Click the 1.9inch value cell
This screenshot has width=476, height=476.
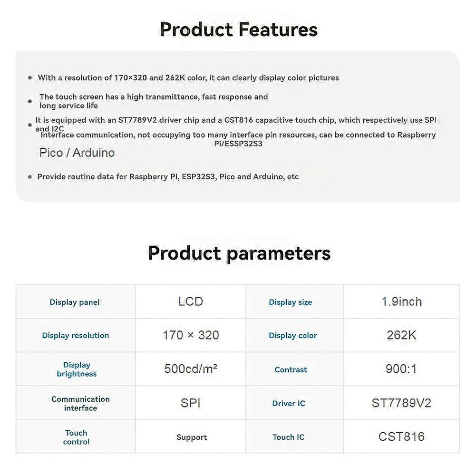401,301
